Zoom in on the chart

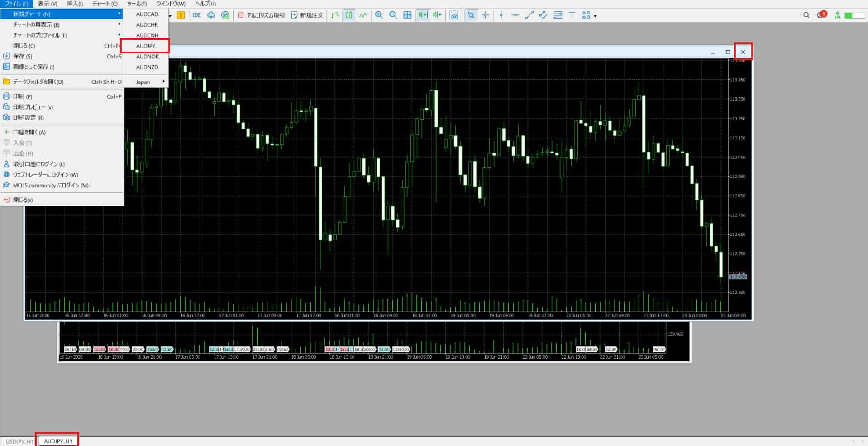(x=379, y=15)
